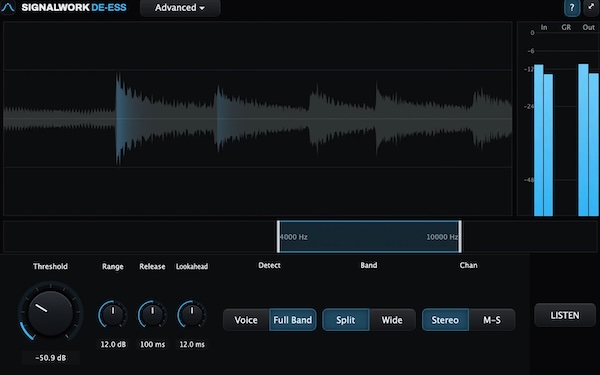
Task: Click the SIGNALWORK DE-ESS title text
Action: point(74,7)
